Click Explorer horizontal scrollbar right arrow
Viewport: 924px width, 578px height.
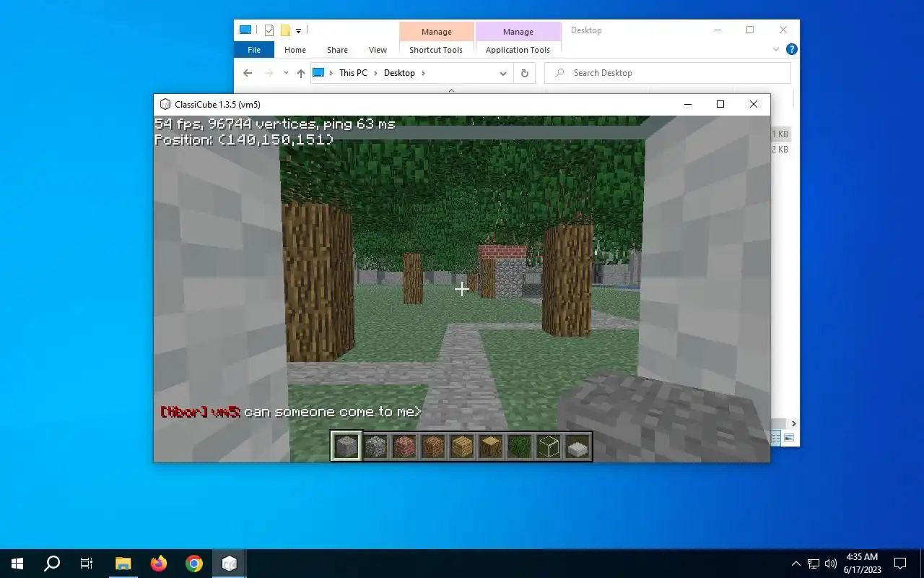click(793, 423)
